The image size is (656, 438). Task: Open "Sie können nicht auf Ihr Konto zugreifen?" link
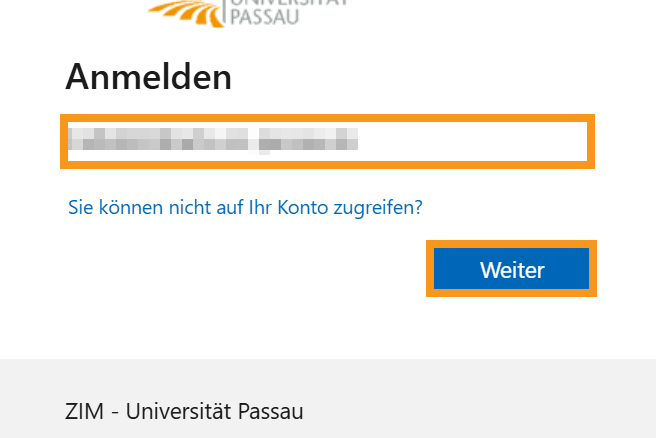point(245,207)
